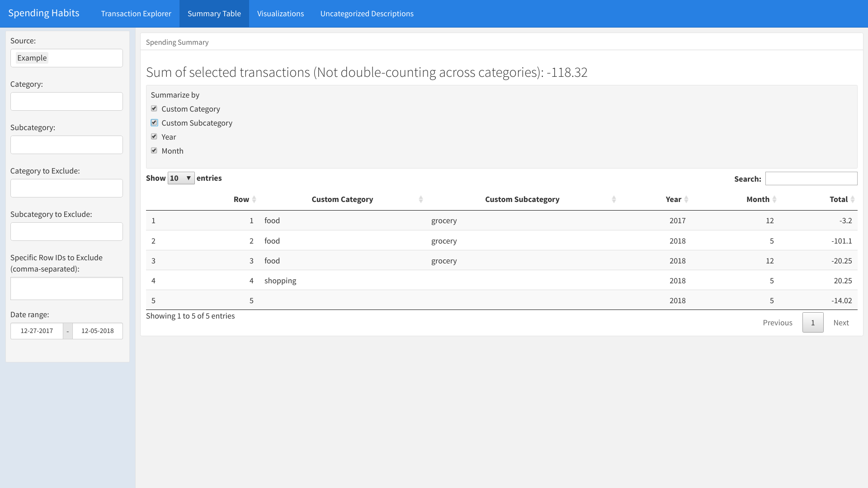This screenshot has width=868, height=488.
Task: Sort by Total column arrows
Action: (x=853, y=199)
